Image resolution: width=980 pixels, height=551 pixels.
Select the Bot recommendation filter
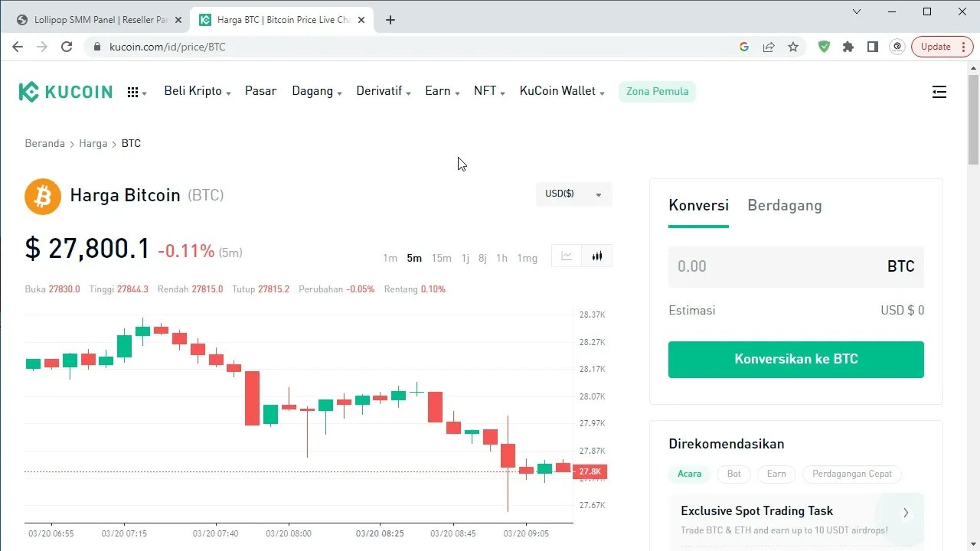pos(733,474)
